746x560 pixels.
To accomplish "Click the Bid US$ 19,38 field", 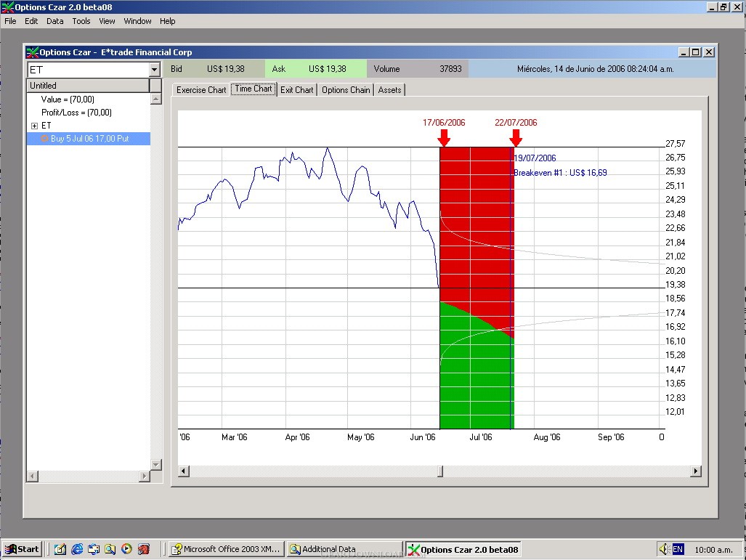I will tap(214, 69).
